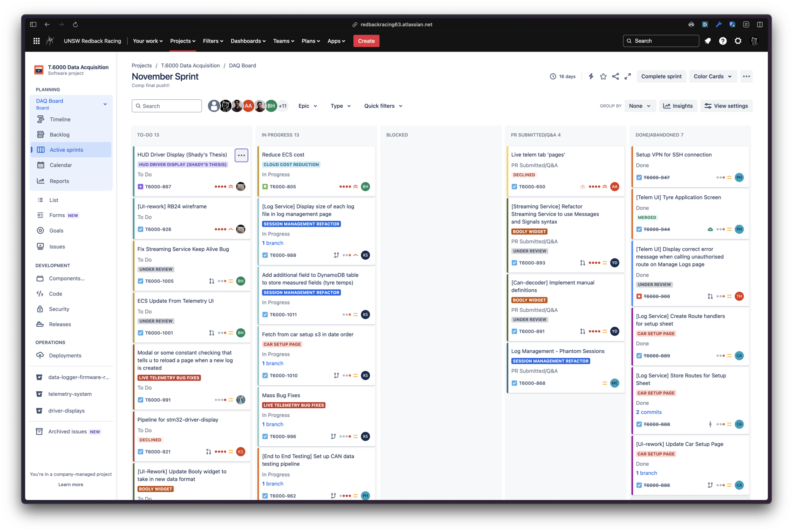Click the task checkbox icon for T6000-926
Viewport: 793px width, 532px height.
(x=140, y=229)
